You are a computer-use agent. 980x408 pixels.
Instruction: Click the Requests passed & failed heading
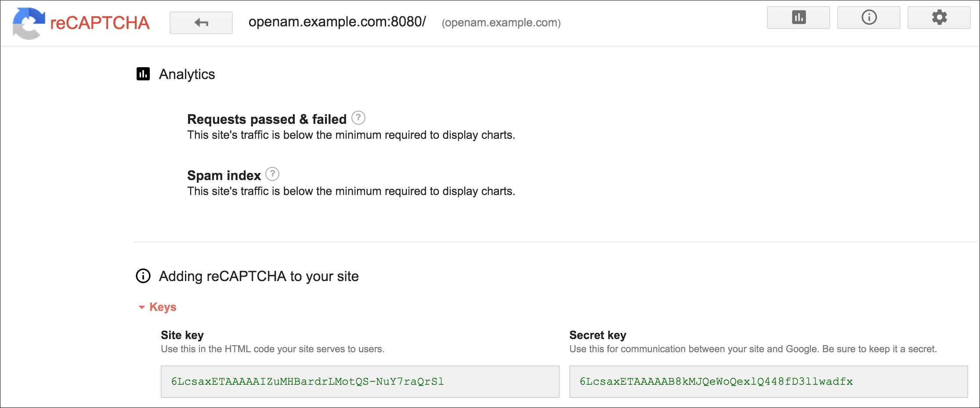267,119
